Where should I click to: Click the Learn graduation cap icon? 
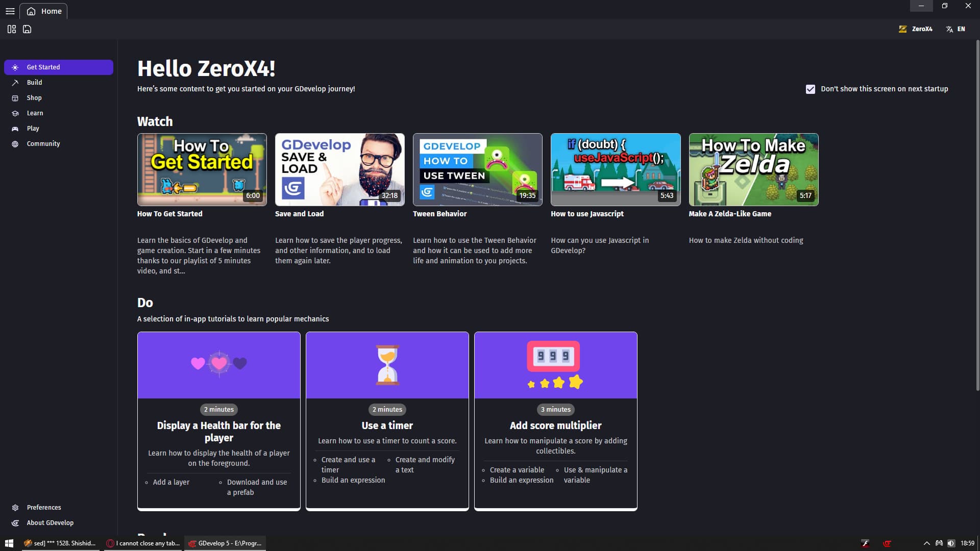coord(15,113)
